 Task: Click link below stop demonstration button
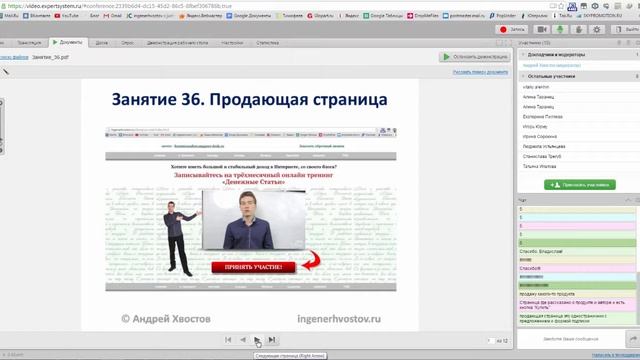click(480, 72)
